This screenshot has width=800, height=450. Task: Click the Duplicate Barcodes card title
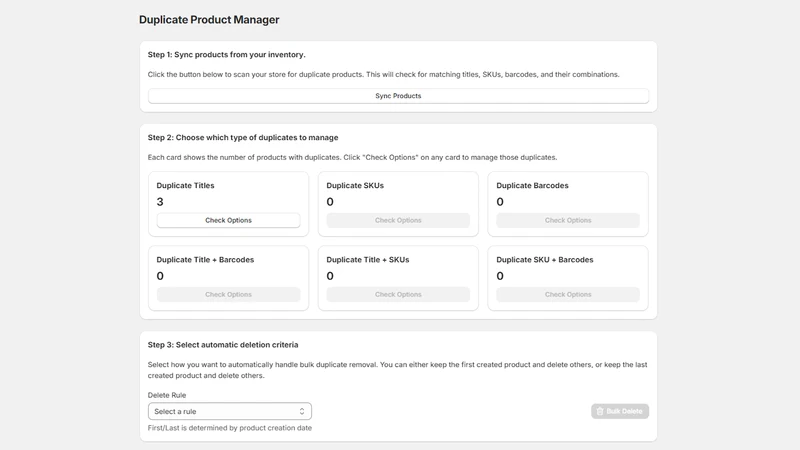[532, 186]
